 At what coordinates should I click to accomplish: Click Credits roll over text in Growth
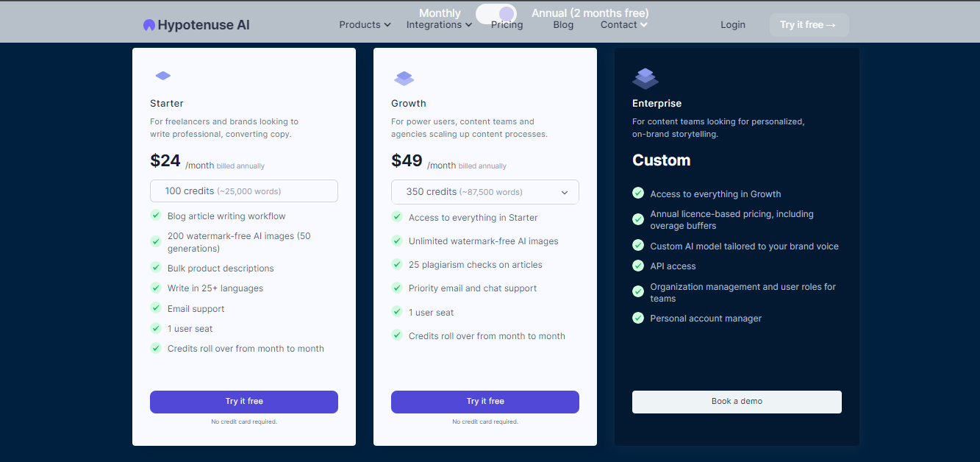coord(487,336)
